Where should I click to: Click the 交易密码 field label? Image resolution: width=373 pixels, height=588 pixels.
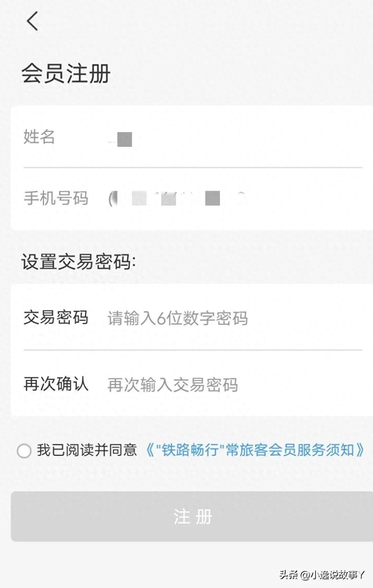[x=56, y=317]
